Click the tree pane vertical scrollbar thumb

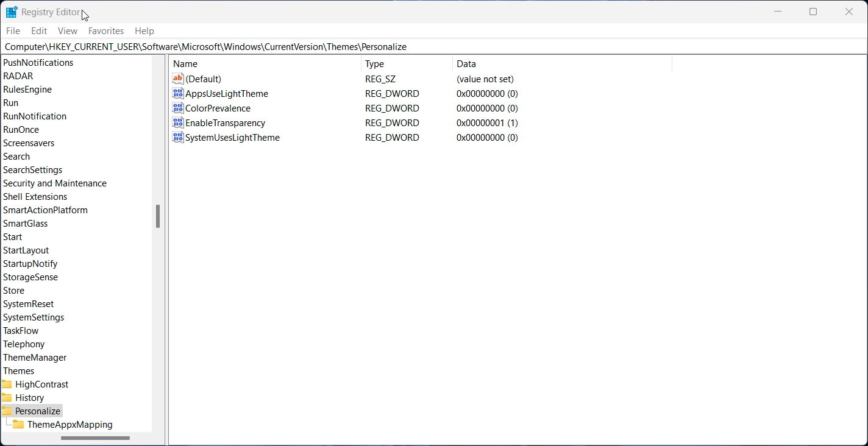158,216
